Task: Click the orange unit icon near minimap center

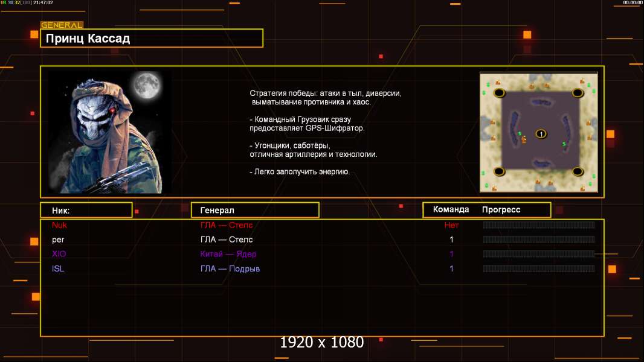Action: click(524, 140)
